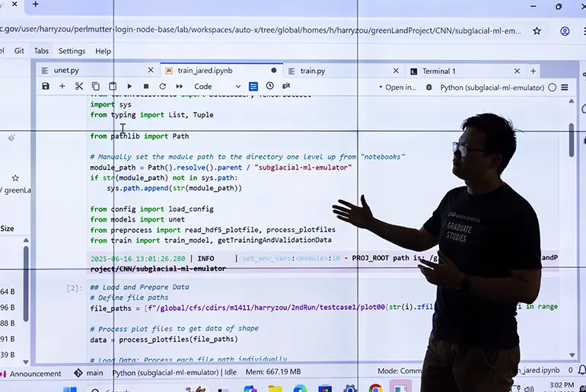Open the Git menu

tap(20, 51)
